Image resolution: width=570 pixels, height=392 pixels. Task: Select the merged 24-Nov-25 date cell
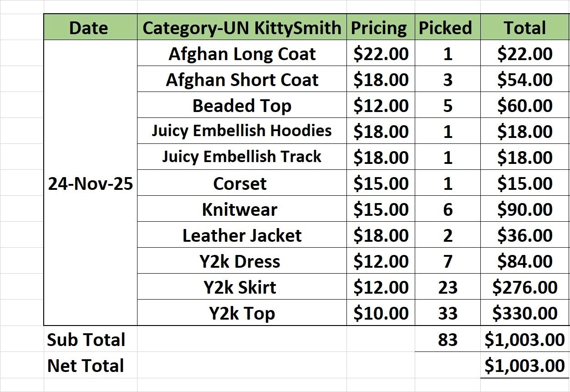[91, 183]
